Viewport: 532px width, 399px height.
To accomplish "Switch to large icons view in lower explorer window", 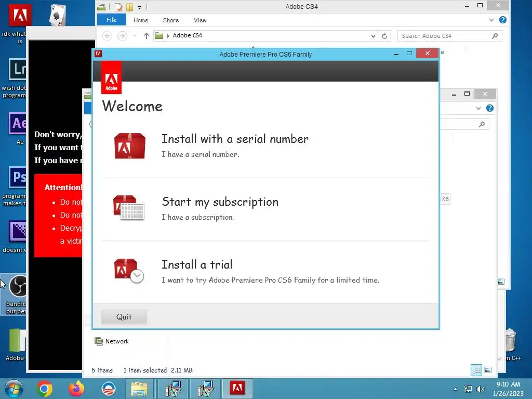I will click(488, 370).
